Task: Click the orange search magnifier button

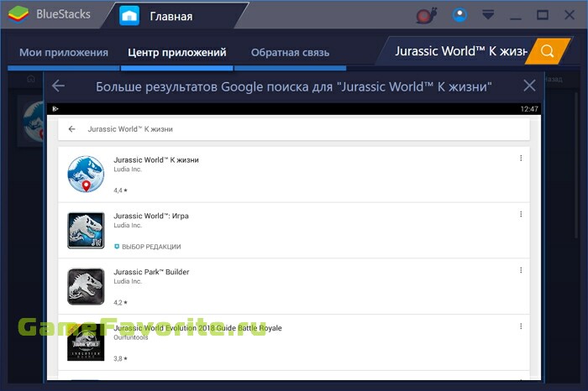Action: point(547,51)
